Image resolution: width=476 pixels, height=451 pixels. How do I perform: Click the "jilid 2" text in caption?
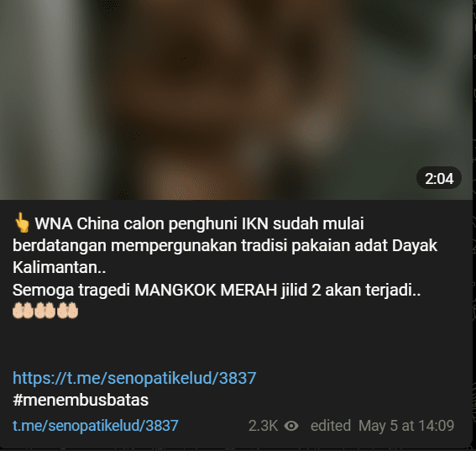coord(301,291)
